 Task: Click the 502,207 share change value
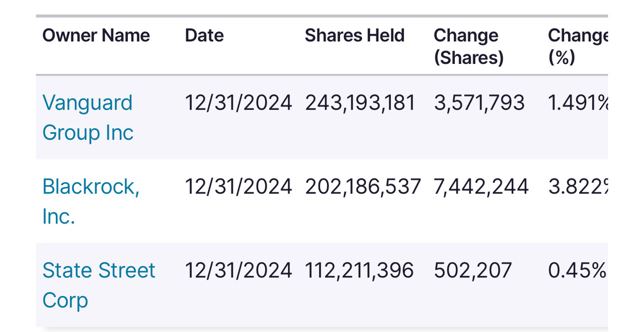click(472, 270)
